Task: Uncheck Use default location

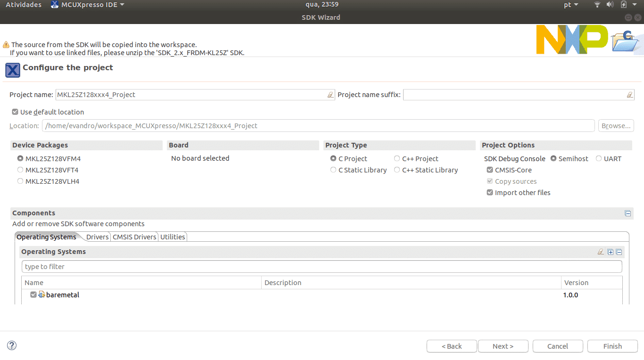Action: [15, 112]
